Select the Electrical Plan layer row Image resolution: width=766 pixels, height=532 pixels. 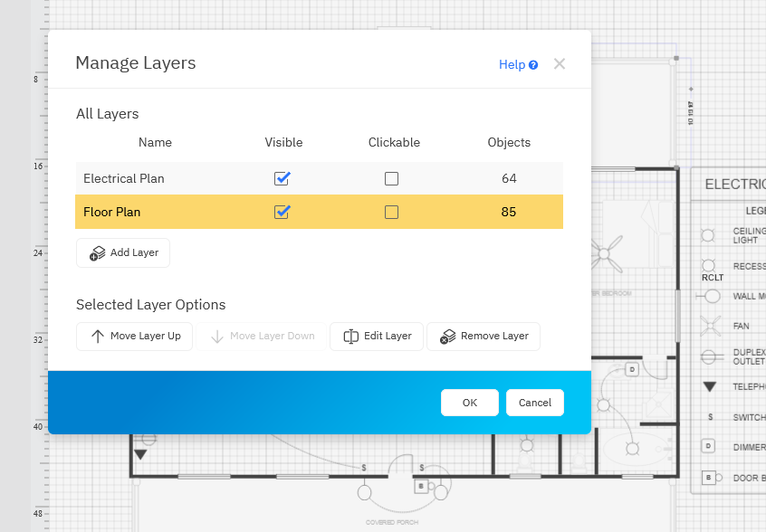(x=124, y=179)
